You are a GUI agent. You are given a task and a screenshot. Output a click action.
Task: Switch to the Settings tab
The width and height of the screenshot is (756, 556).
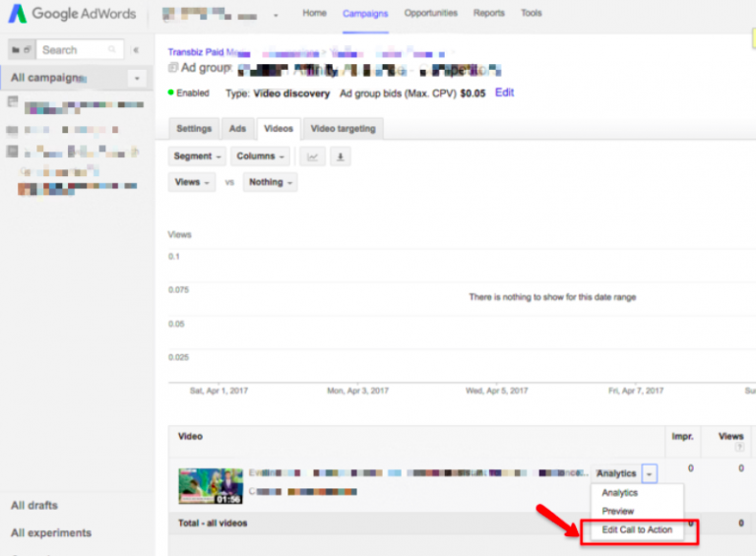[194, 129]
